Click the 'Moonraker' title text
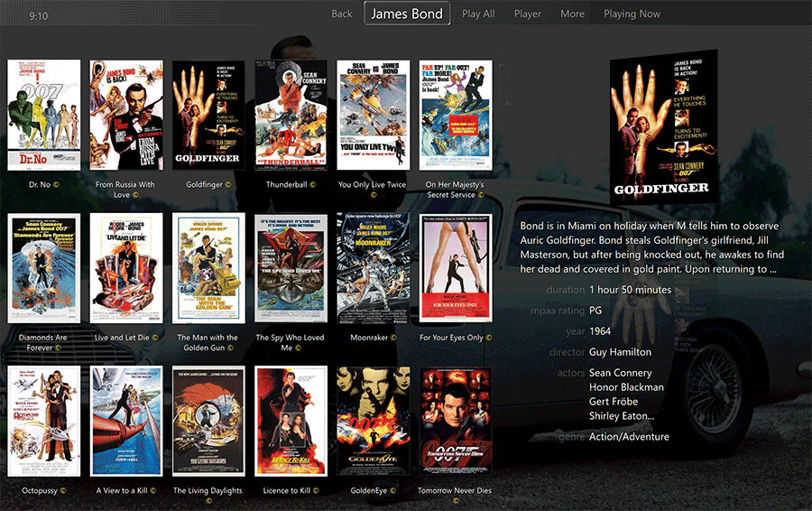The width and height of the screenshot is (812, 511). 369,338
